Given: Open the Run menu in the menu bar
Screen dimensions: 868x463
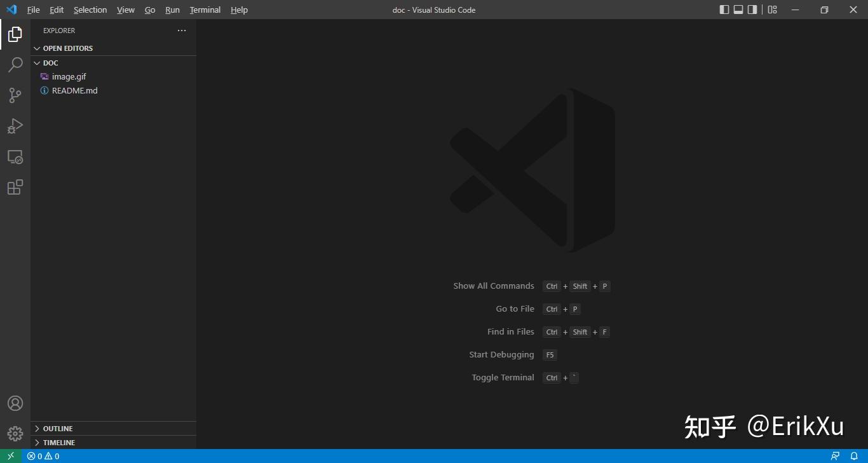Looking at the screenshot, I should click(x=172, y=10).
